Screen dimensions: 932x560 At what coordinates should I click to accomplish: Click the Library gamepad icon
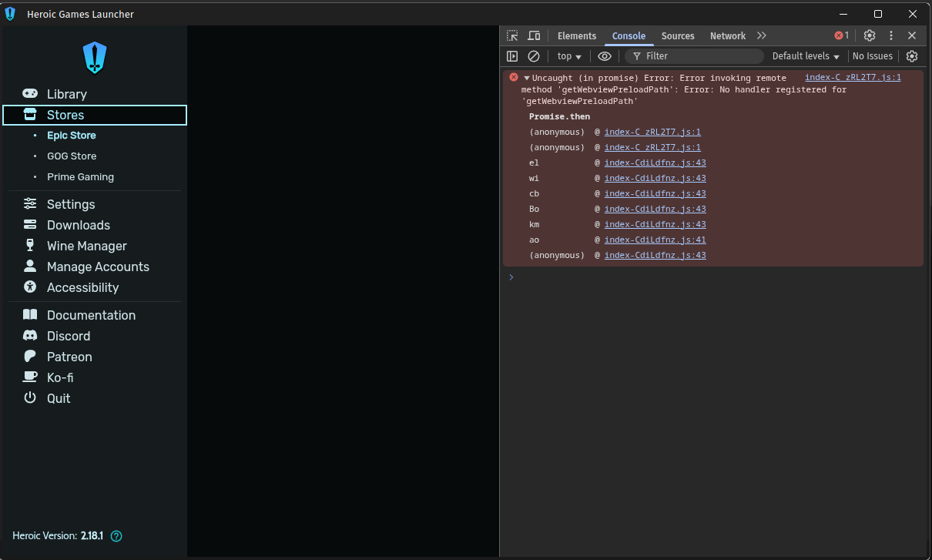pyautogui.click(x=30, y=93)
